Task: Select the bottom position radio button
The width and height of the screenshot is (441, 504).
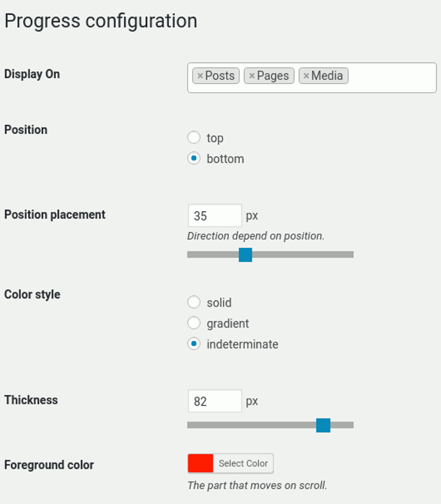Action: pos(194,158)
